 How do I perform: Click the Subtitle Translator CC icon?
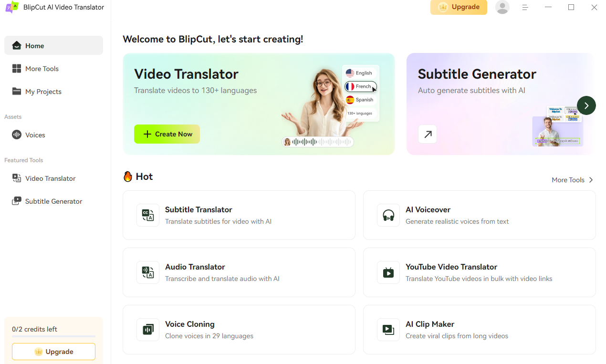[148, 215]
